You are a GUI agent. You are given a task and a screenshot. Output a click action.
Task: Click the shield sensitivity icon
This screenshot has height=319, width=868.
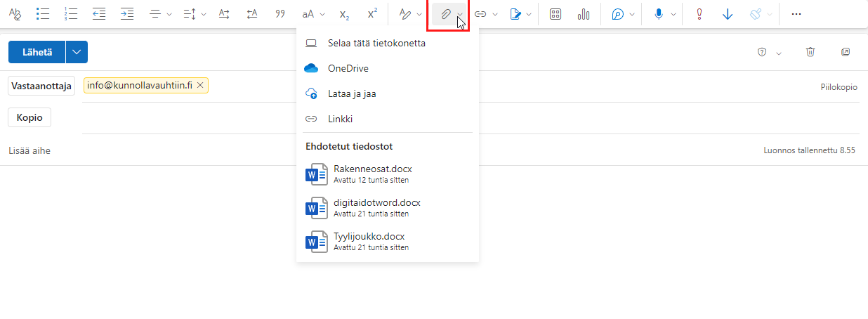click(x=761, y=52)
